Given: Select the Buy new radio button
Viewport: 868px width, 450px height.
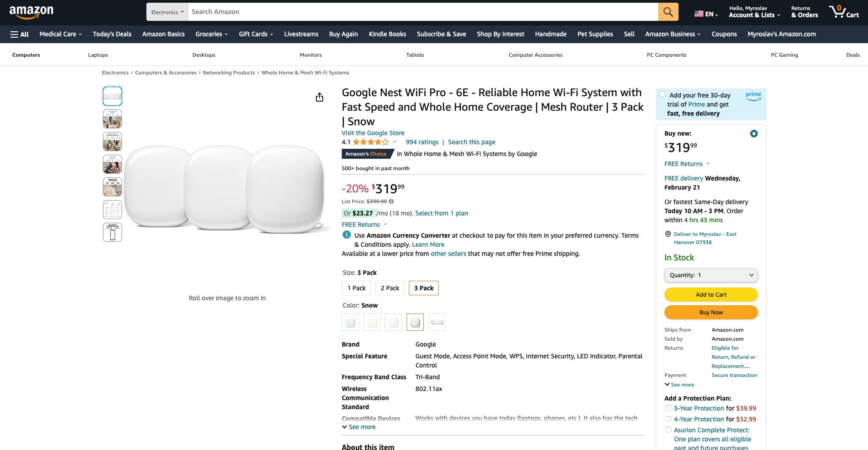Looking at the screenshot, I should point(754,134).
